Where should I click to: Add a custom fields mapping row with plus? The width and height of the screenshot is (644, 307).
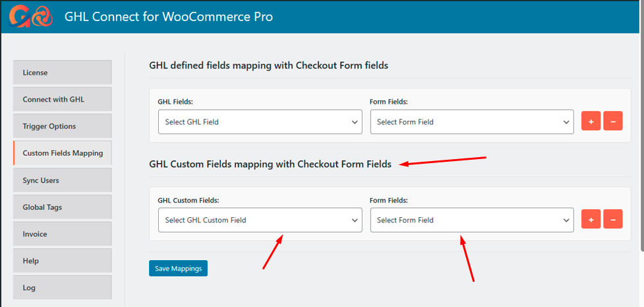pos(591,220)
